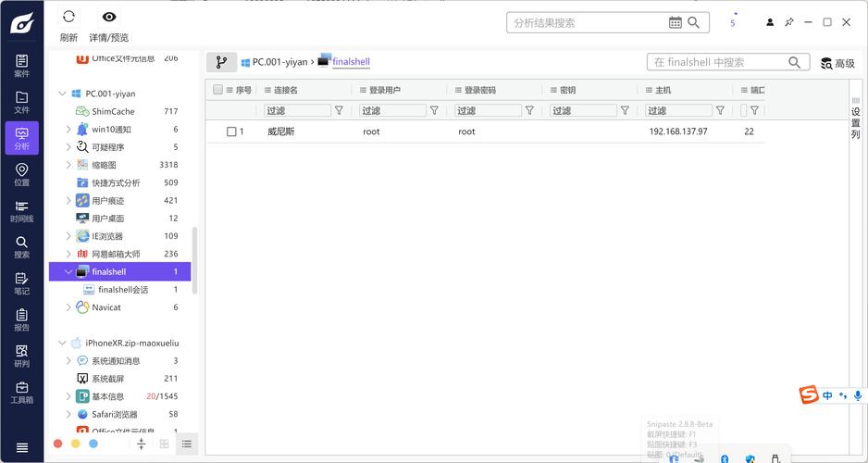Open 详情/预览 eye icon
This screenshot has width=868, height=463.
[x=109, y=17]
